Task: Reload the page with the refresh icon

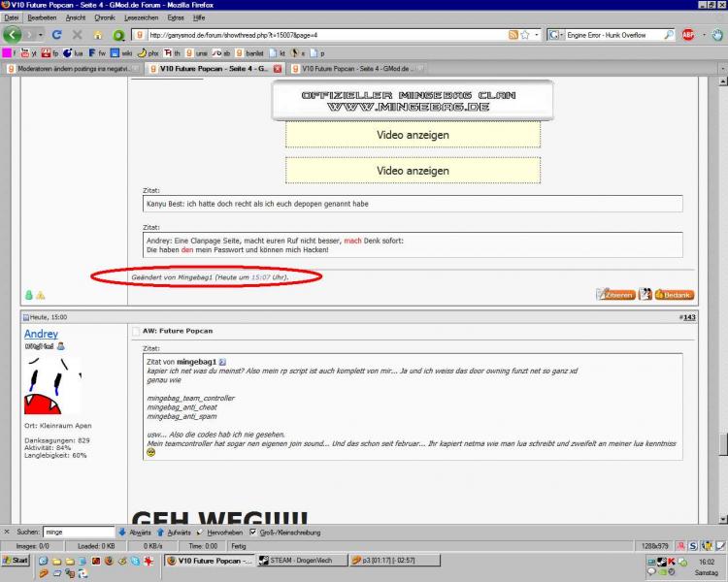Action: [56, 34]
